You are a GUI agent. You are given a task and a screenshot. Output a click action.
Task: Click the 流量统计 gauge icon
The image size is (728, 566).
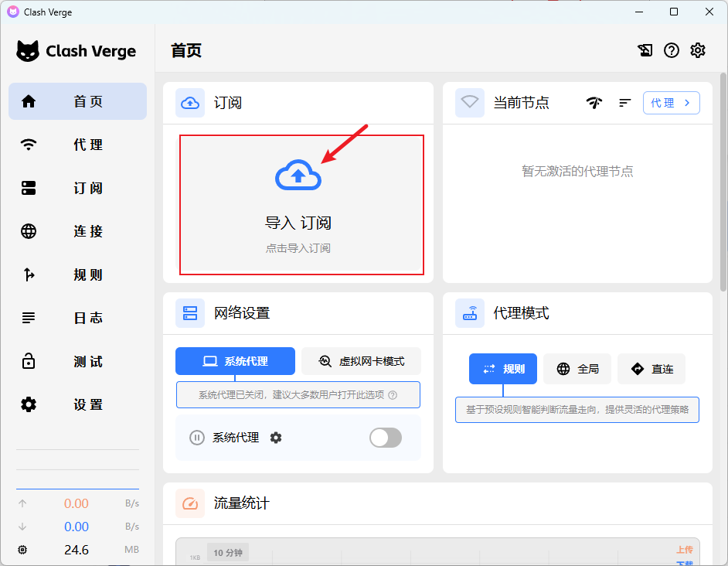(190, 503)
